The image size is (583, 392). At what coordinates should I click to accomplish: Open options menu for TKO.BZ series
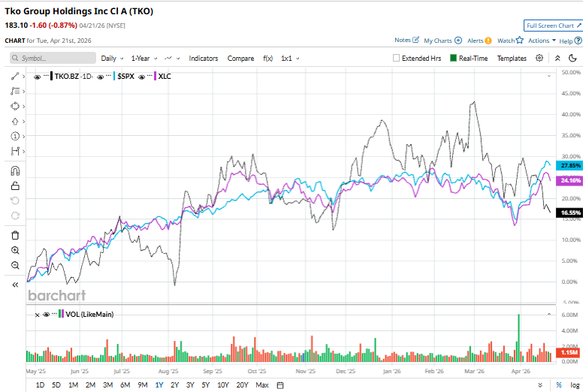(46, 75)
